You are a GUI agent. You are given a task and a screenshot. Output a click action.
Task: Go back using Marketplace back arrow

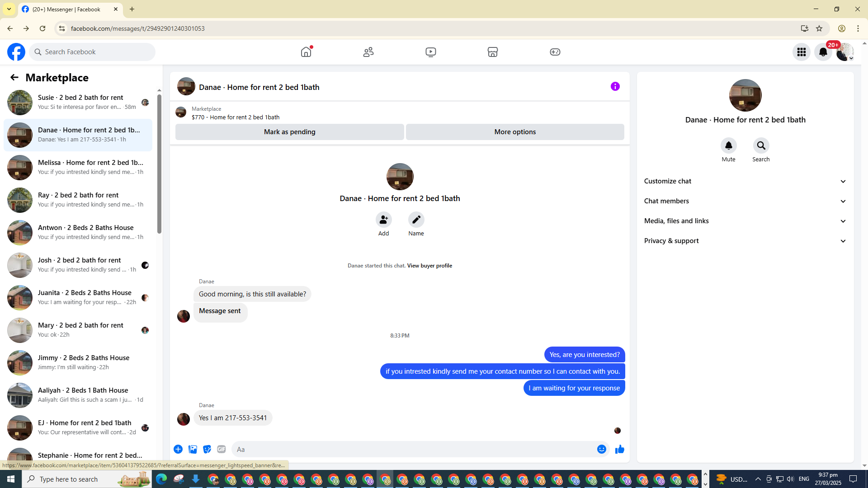point(14,78)
